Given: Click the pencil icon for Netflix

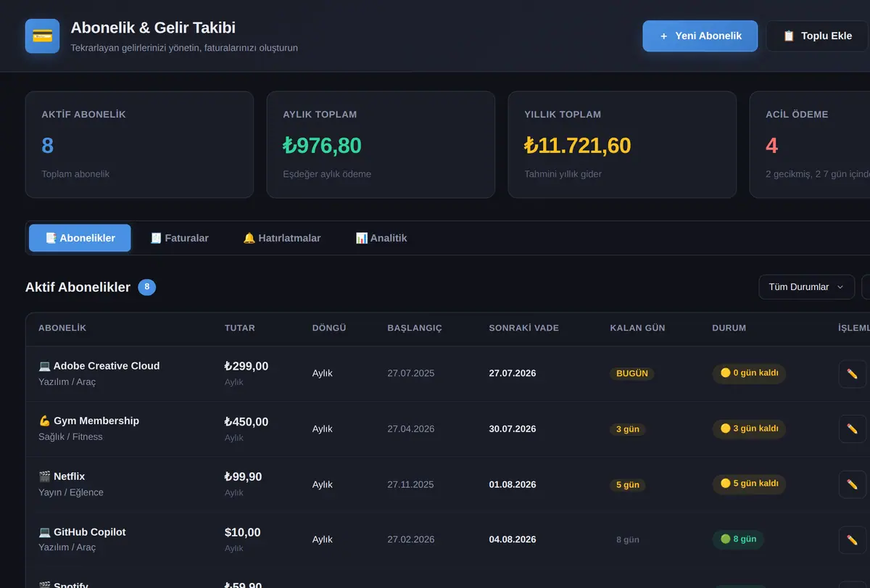Looking at the screenshot, I should pyautogui.click(x=852, y=484).
